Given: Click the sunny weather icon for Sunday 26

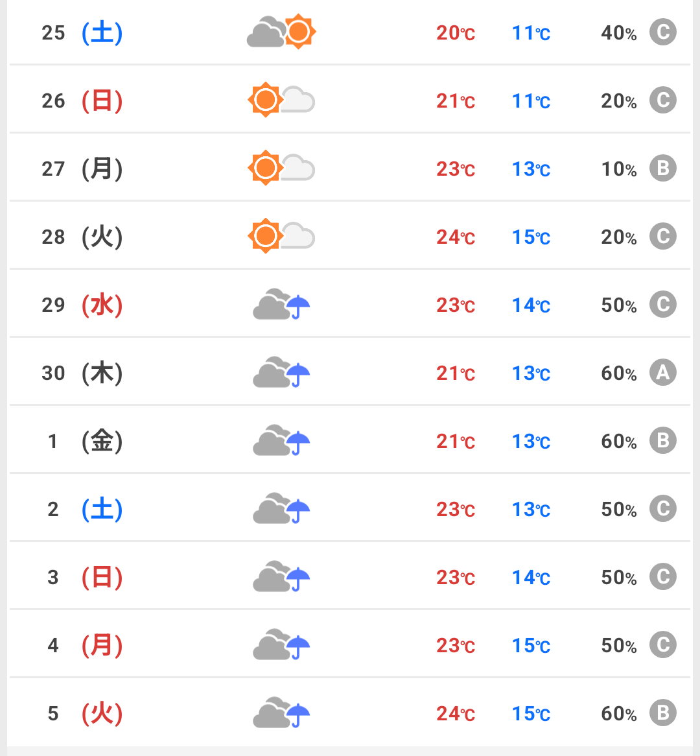Looking at the screenshot, I should coord(281,100).
